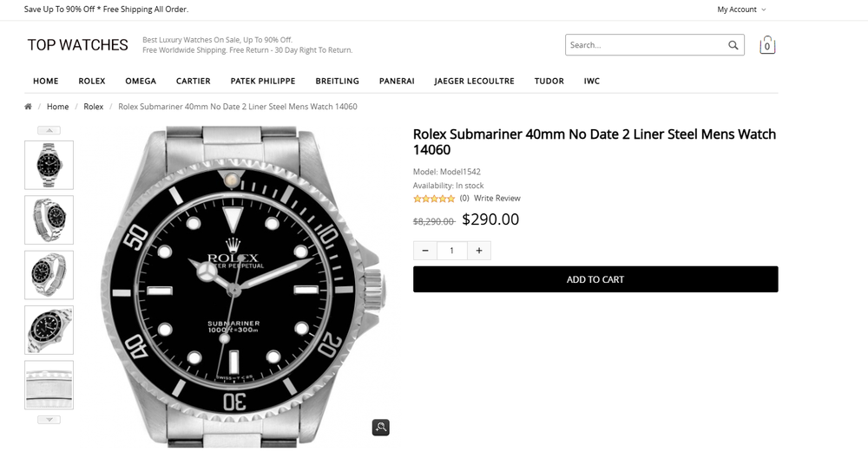This screenshot has height=458, width=868.
Task: Click the Rolex breadcrumb link
Action: pos(94,107)
